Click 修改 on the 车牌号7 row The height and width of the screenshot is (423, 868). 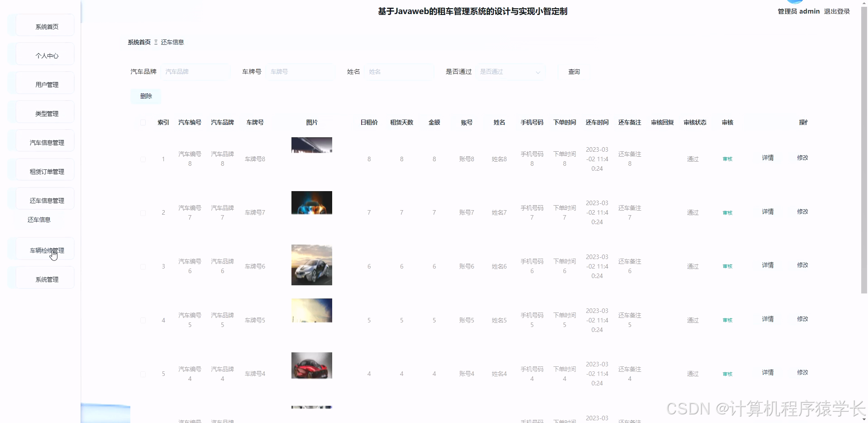(802, 211)
